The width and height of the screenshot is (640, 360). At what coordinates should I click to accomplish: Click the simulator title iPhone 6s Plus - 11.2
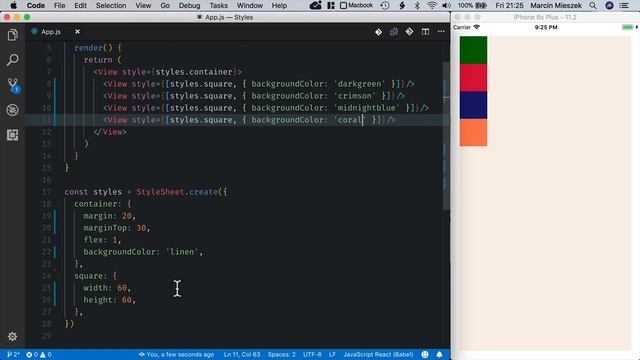(x=545, y=17)
